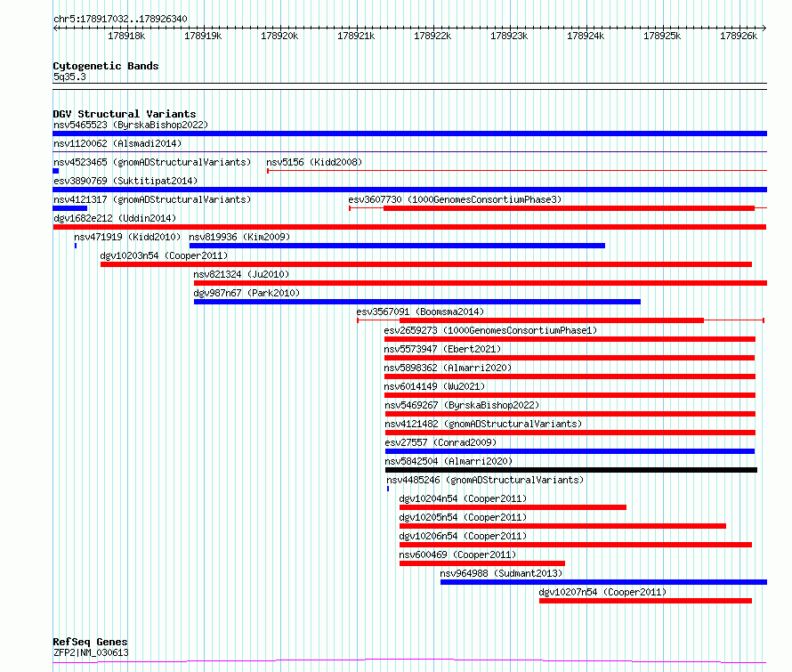The width and height of the screenshot is (792, 672).
Task: Select the nsv1120062 (Alsmadi2014) variant label
Action: click(x=117, y=143)
